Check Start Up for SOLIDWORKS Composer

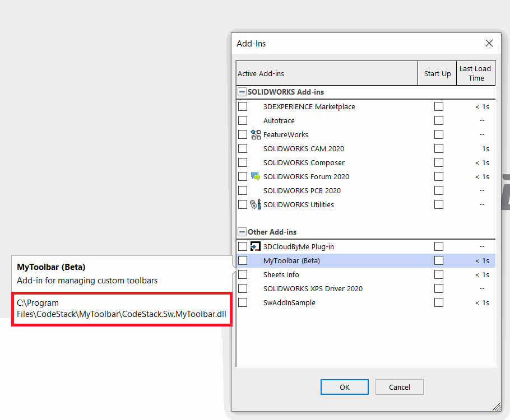pyautogui.click(x=439, y=162)
